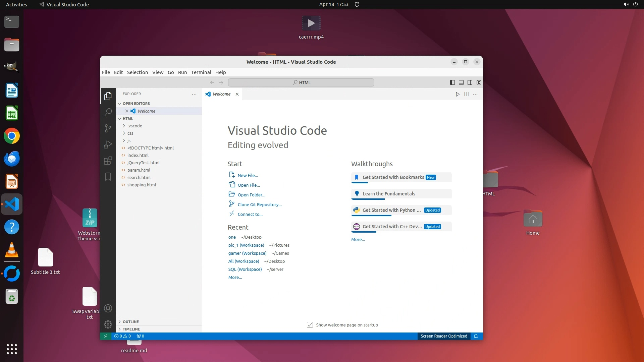644x362 pixels.
Task: Toggle Primary Side Bar layout button
Action: 452,82
